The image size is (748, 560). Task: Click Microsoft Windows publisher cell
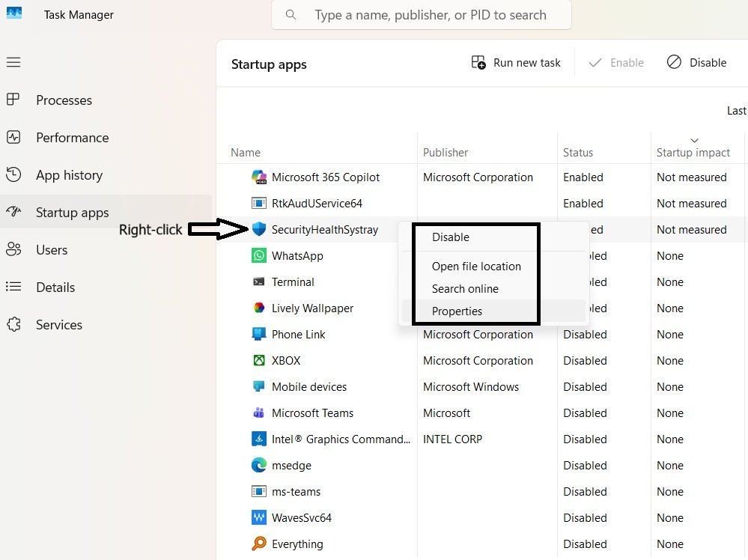click(471, 387)
